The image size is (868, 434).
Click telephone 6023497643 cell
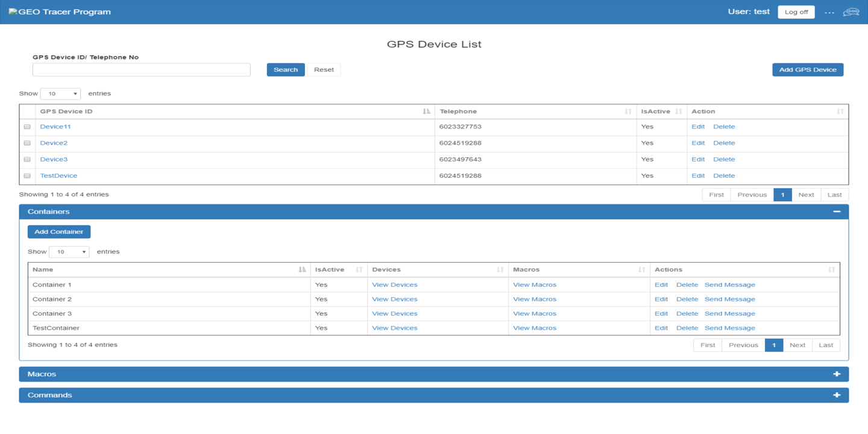(535, 159)
